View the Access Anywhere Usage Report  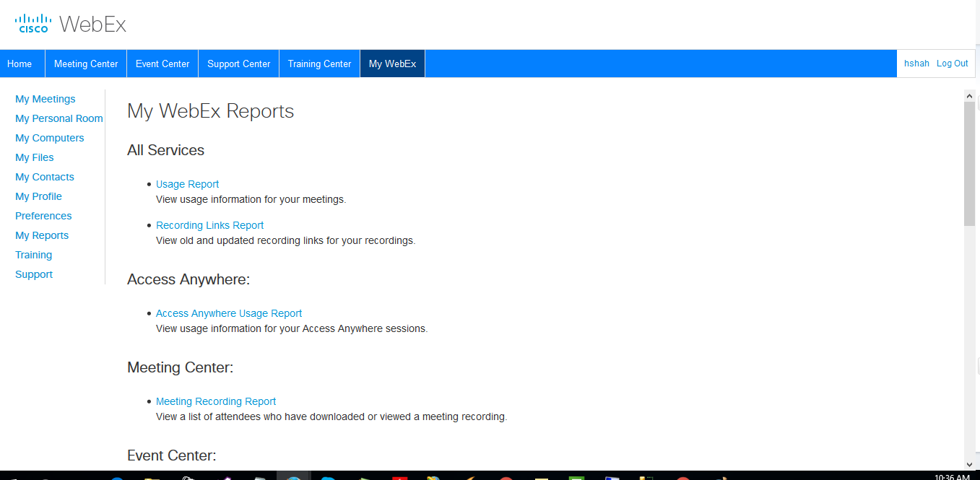(x=229, y=313)
